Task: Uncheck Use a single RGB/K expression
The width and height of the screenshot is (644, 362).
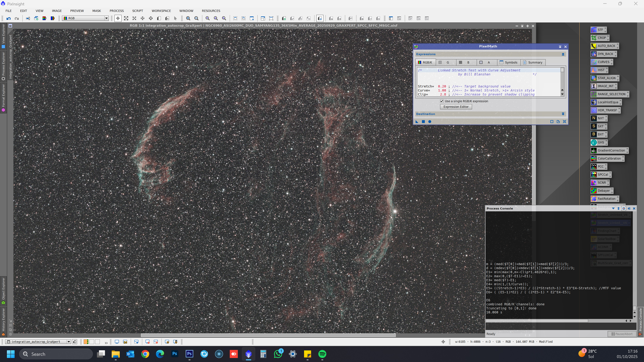Action: point(442,101)
